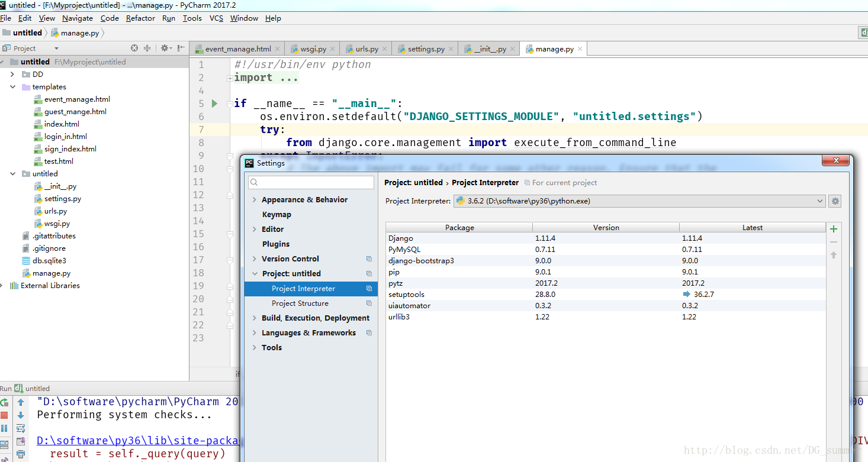The width and height of the screenshot is (868, 462).
Task: Expand External Libraries node
Action: (x=2, y=285)
